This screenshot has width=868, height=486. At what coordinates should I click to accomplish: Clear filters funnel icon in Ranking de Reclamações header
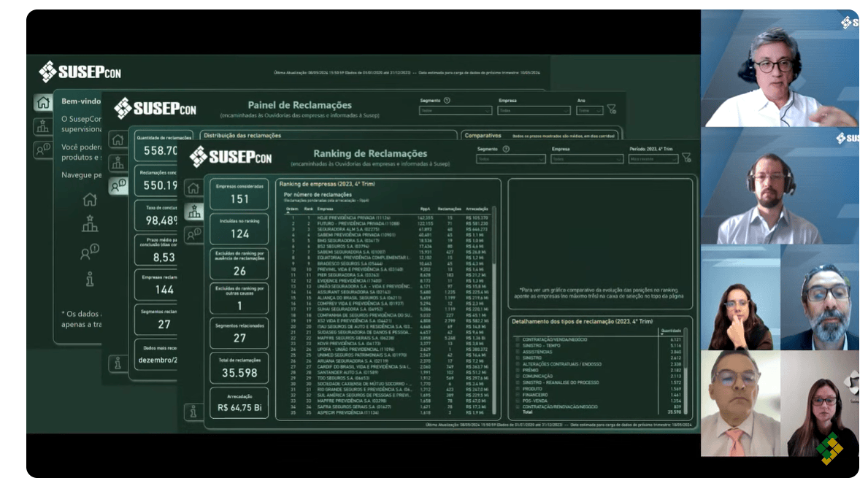pos(687,158)
